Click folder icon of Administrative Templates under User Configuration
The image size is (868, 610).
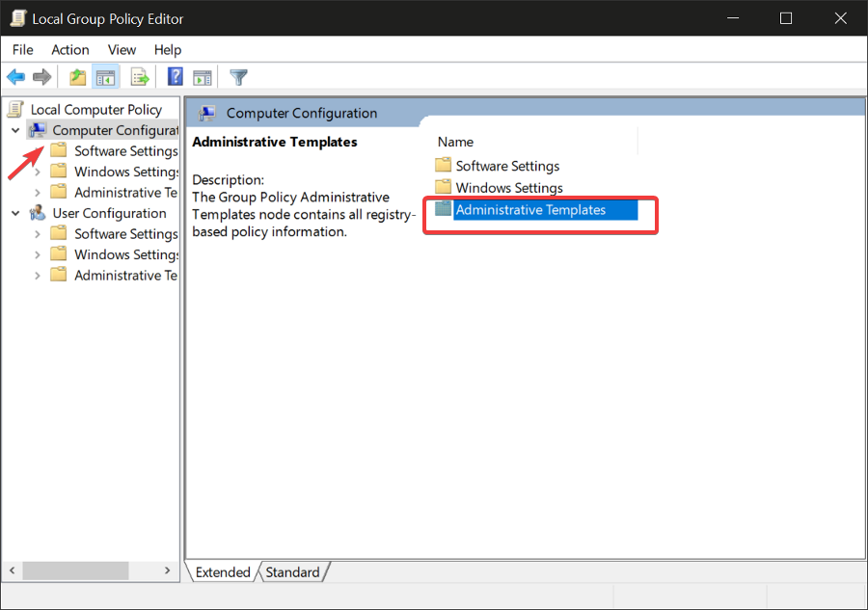[x=58, y=275]
